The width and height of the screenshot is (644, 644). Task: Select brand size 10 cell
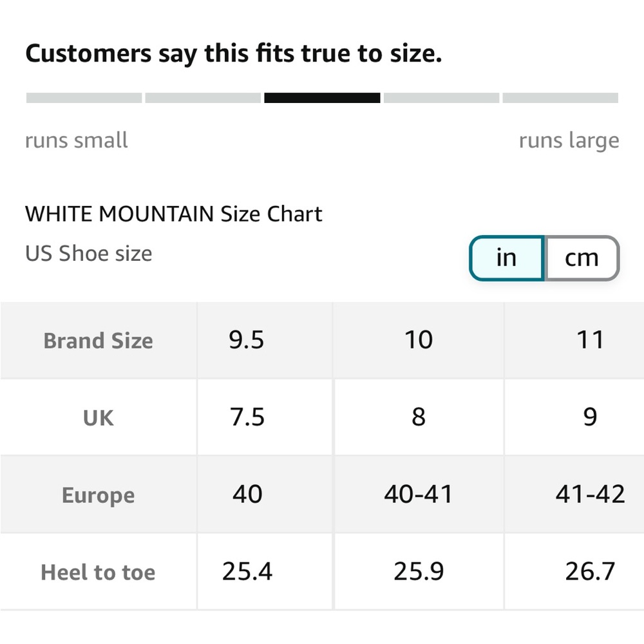click(419, 341)
